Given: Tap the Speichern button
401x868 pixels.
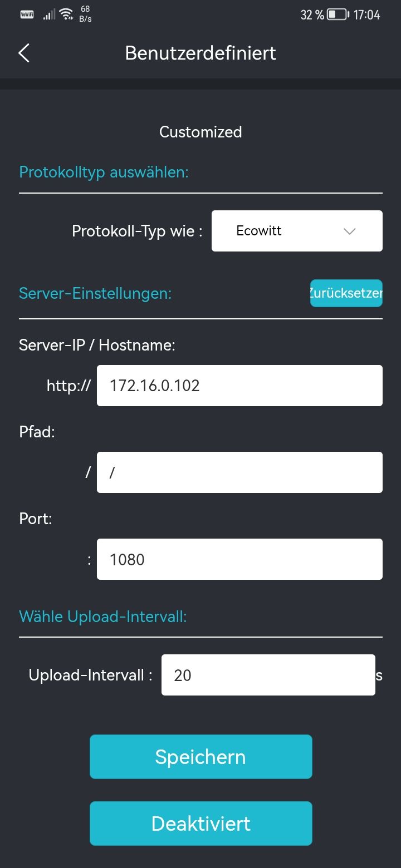Looking at the screenshot, I should [x=200, y=757].
